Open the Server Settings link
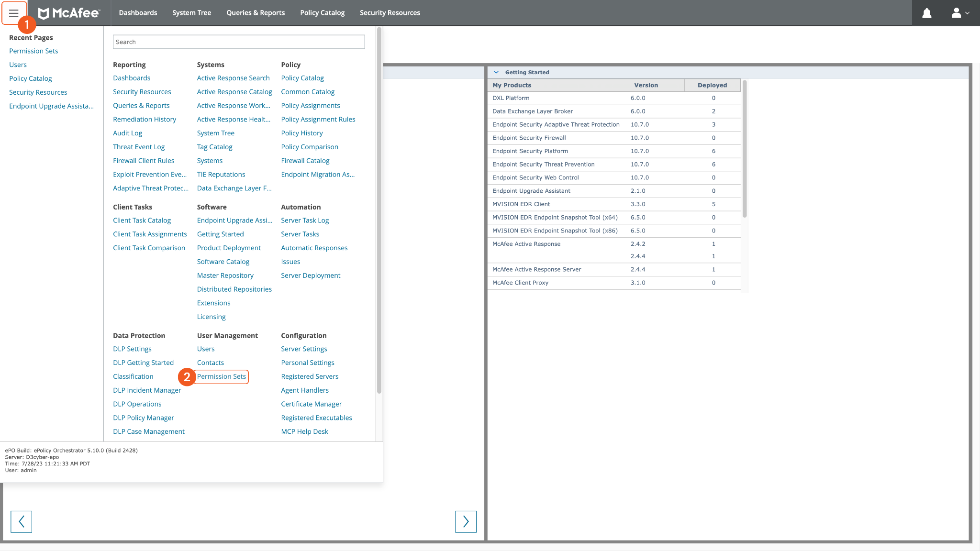The image size is (980, 551). (304, 349)
